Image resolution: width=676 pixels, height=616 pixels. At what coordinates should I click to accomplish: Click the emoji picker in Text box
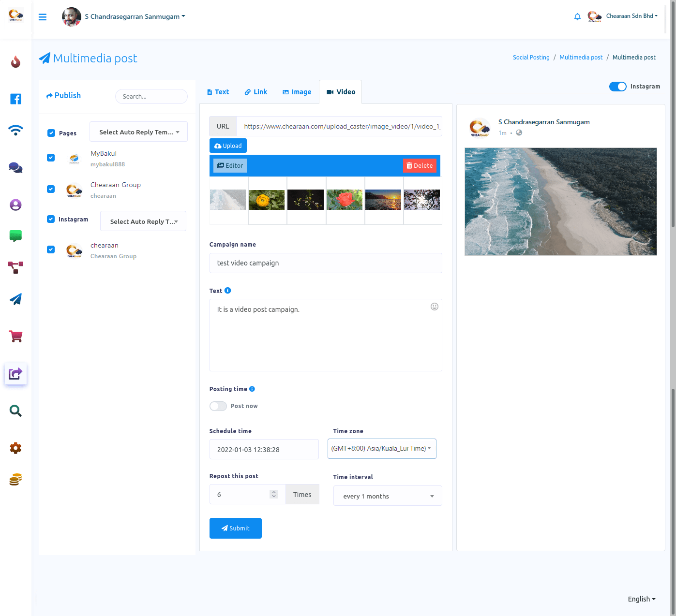pyautogui.click(x=435, y=307)
